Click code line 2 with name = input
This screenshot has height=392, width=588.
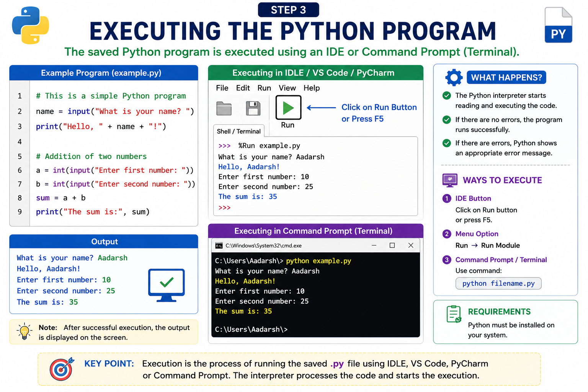point(115,111)
